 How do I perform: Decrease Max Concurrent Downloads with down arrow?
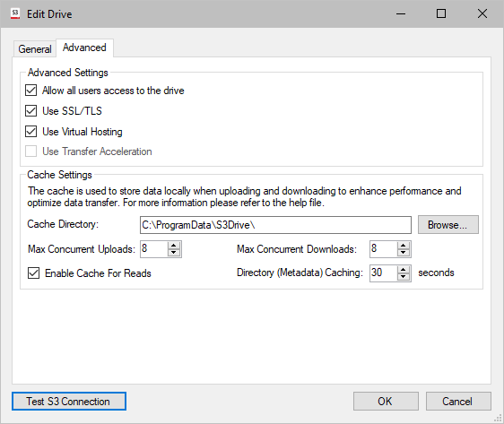[x=403, y=253]
